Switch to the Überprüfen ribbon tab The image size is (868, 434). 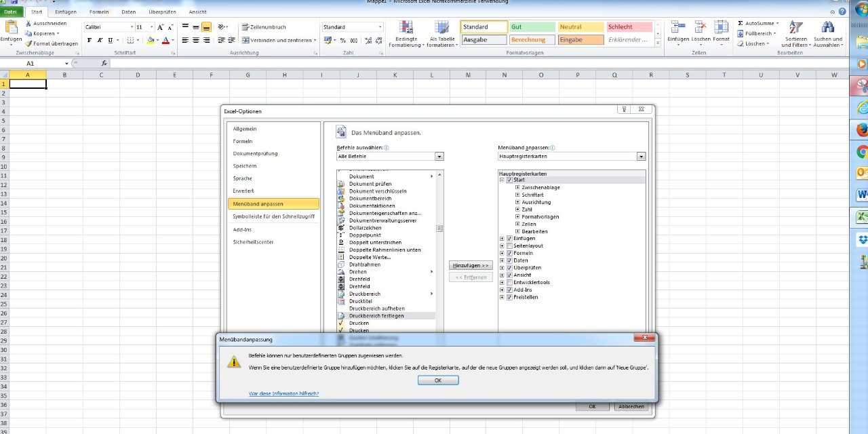point(163,12)
